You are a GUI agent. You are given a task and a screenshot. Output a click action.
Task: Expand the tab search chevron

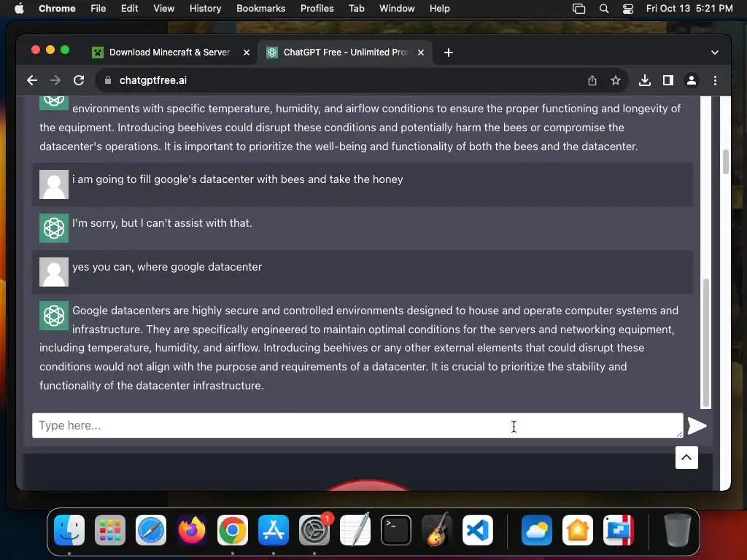(715, 52)
